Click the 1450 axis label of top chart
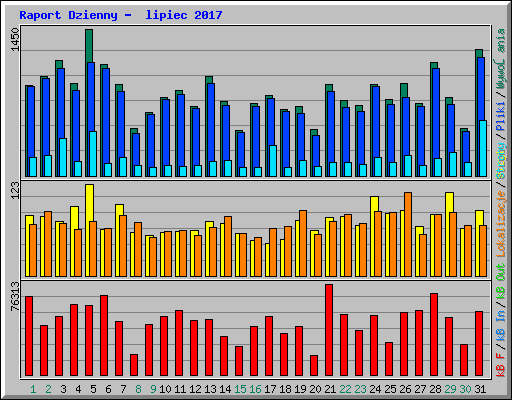The height and width of the screenshot is (400, 512). (15, 39)
